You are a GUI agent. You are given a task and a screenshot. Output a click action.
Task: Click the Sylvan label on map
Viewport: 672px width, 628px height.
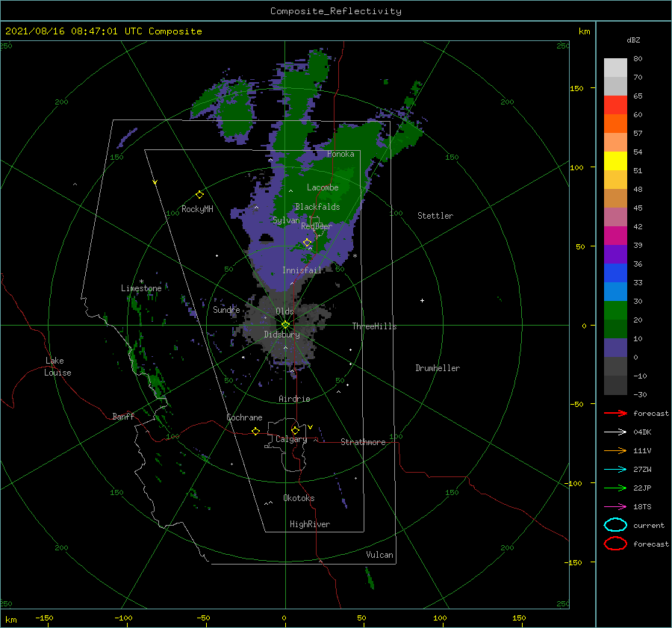click(286, 220)
